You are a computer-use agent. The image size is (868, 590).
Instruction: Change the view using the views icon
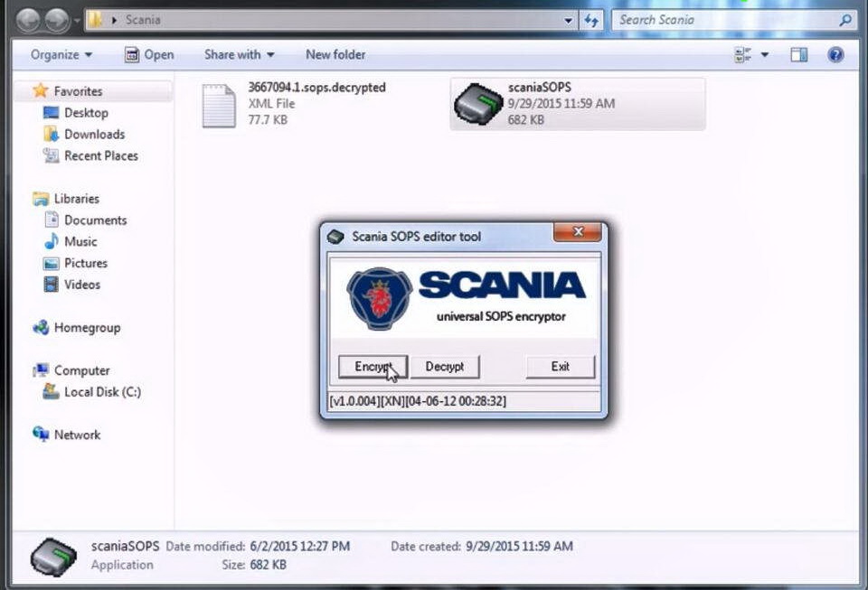click(743, 55)
